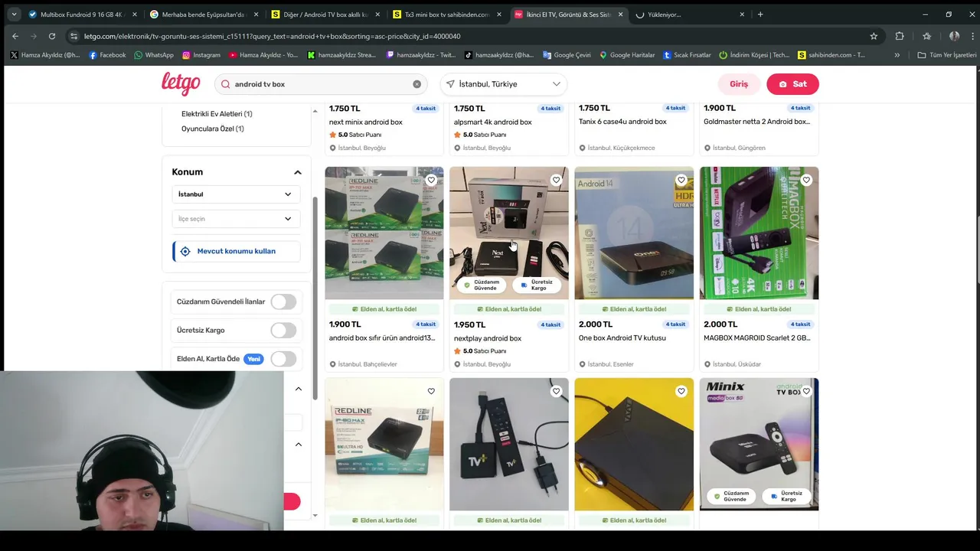
Task: Click the search magnifier icon
Action: point(226,84)
